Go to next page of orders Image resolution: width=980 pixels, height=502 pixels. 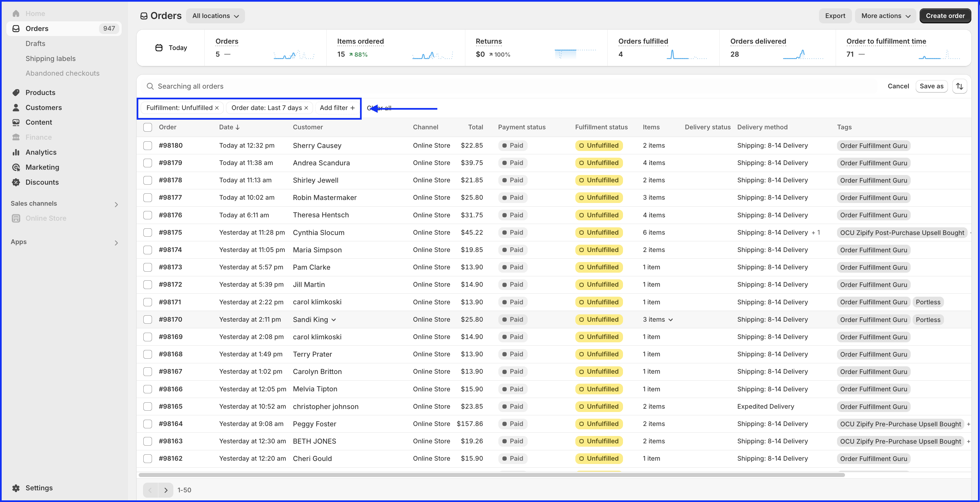point(166,490)
